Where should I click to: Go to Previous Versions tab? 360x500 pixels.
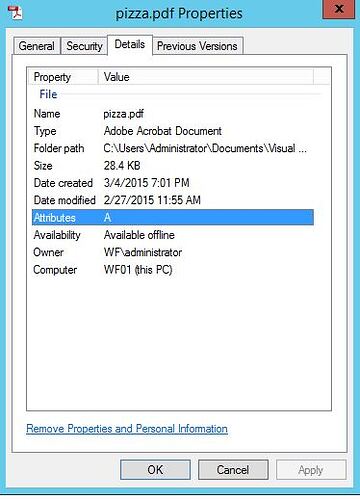tap(197, 46)
